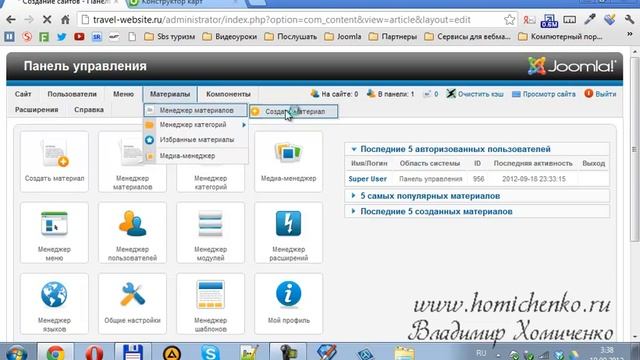The image size is (640, 360).
Task: Open the Медиа-менеджер control panel icon
Action: pos(288,162)
